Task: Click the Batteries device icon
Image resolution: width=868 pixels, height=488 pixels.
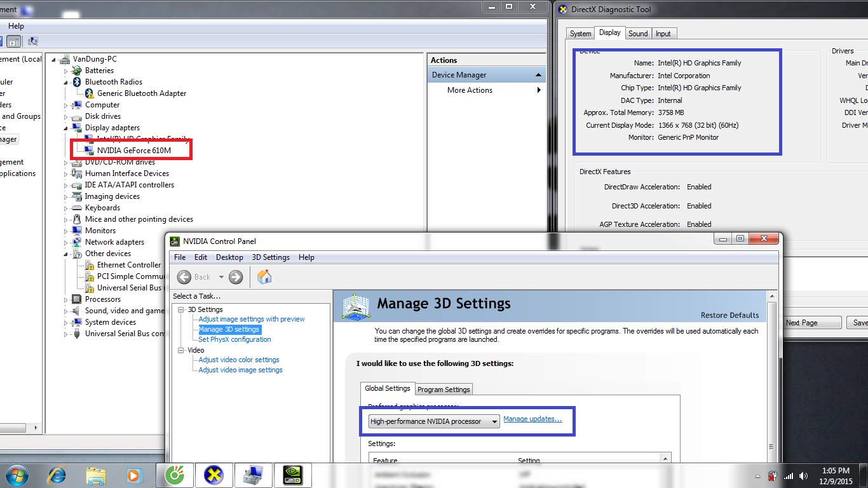Action: pyautogui.click(x=77, y=71)
